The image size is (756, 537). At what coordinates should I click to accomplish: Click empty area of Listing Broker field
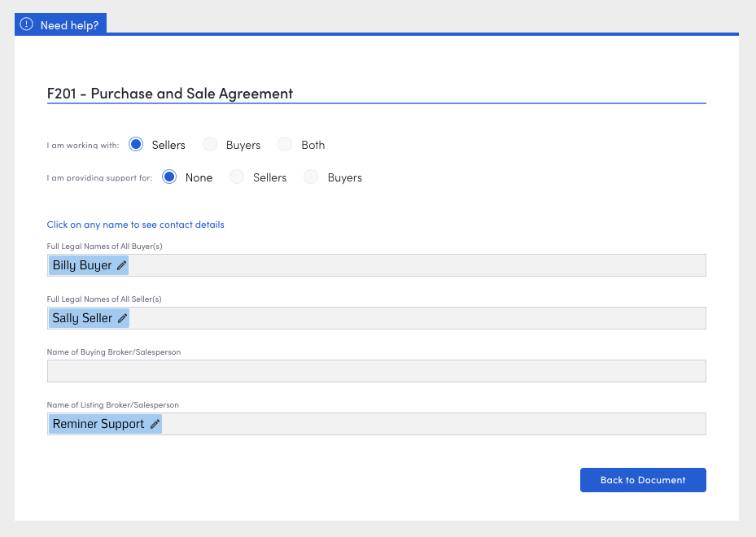click(x=434, y=424)
